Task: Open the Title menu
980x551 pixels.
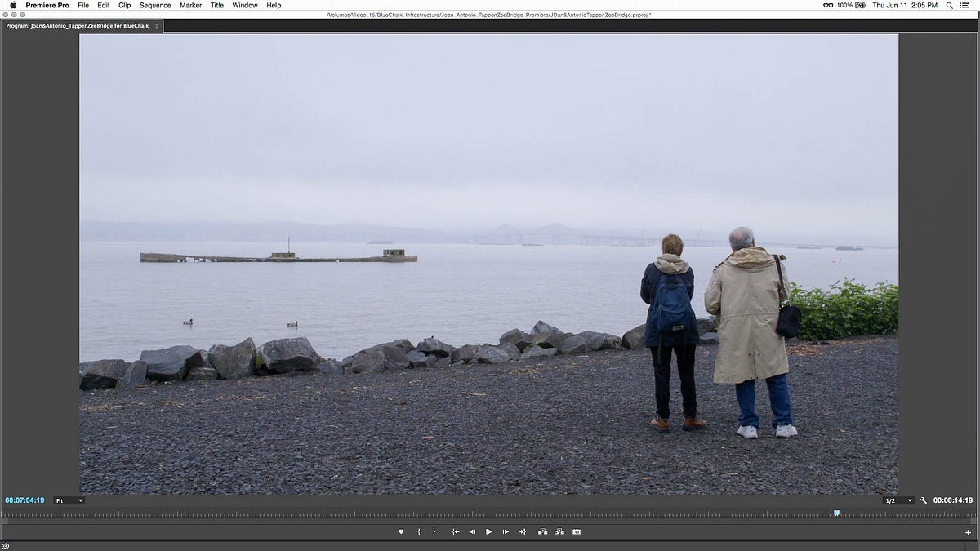Action: point(217,5)
